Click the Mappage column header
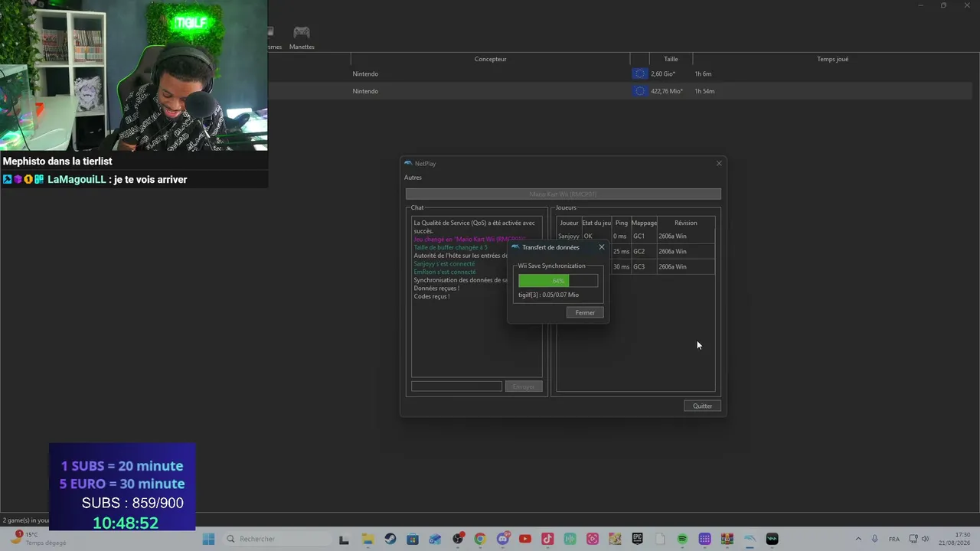This screenshot has height=551, width=980. click(644, 223)
